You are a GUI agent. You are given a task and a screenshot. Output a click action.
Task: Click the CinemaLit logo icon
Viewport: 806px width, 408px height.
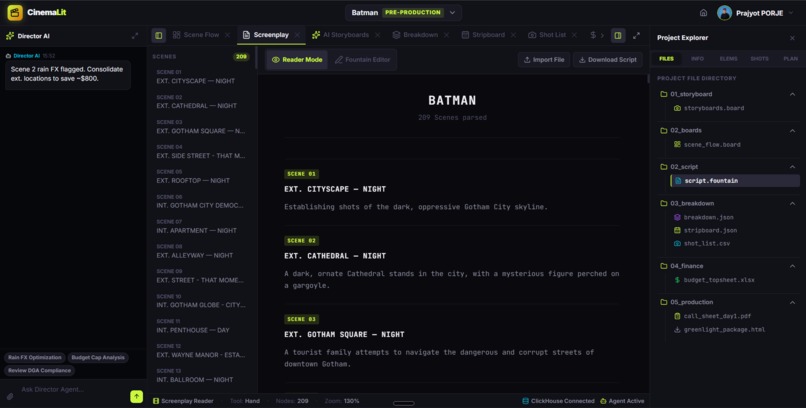pos(15,12)
